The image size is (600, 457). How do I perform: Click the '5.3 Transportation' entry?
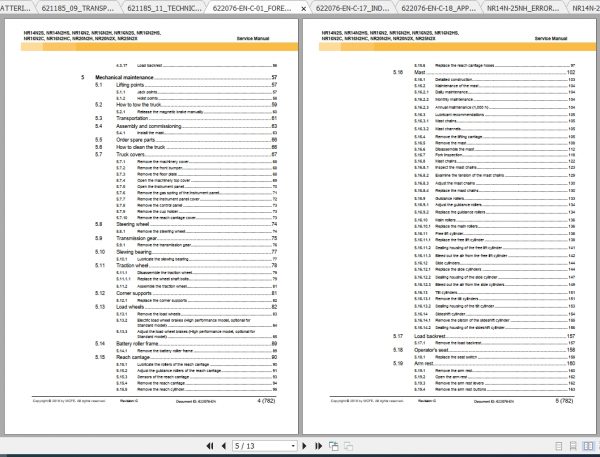point(186,118)
